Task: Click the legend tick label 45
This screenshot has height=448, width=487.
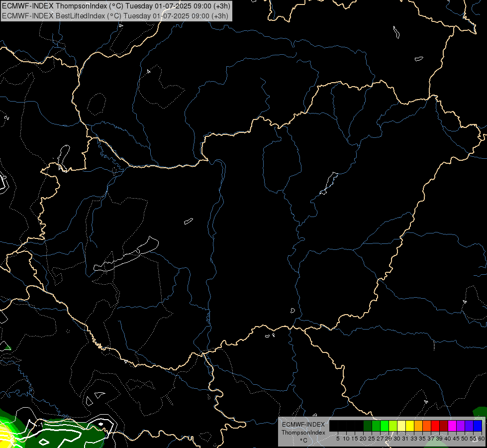Action: tap(456, 439)
